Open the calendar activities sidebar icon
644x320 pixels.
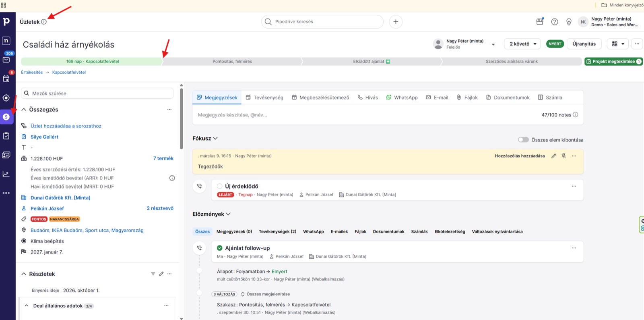6,79
